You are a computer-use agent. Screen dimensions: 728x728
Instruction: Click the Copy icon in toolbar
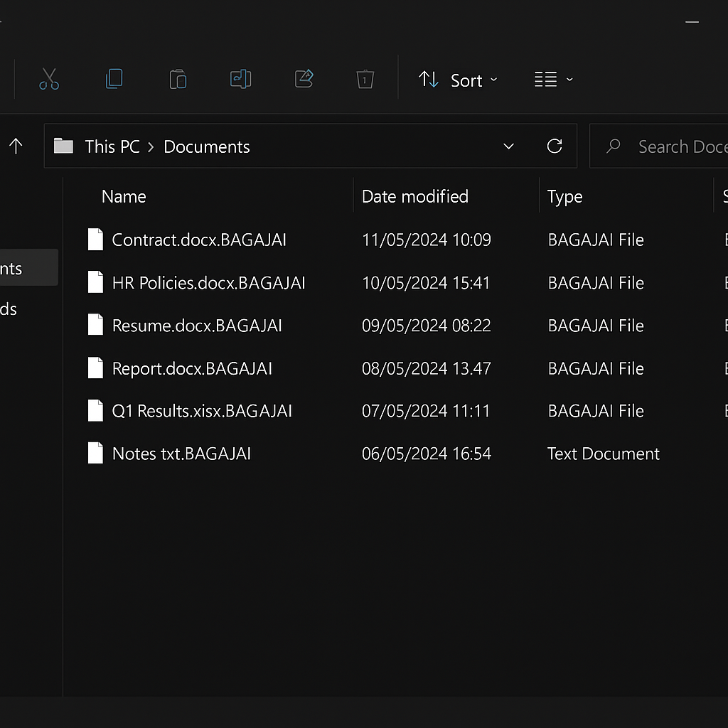point(114,79)
